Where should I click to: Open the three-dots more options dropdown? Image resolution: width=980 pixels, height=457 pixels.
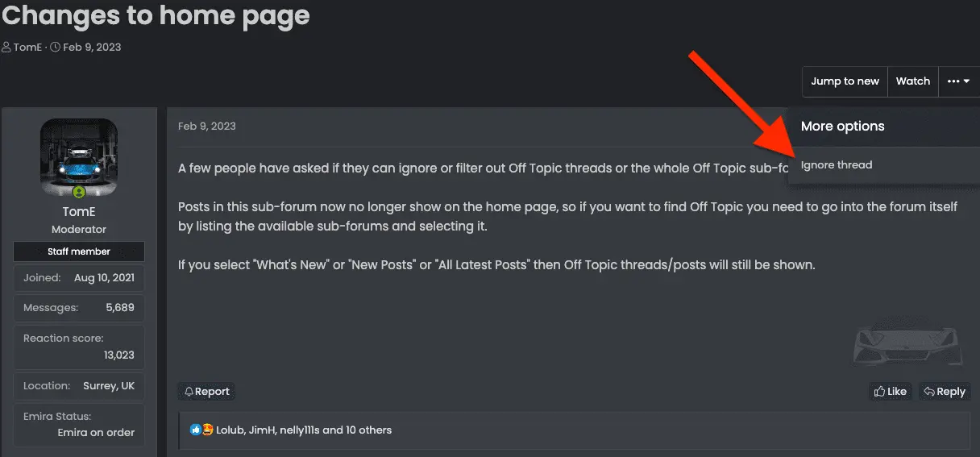coord(958,81)
